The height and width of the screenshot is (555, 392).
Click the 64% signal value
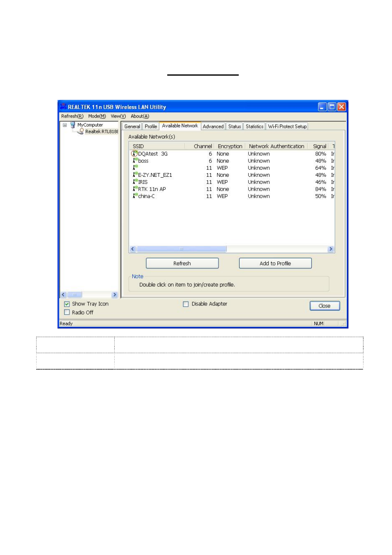pyautogui.click(x=321, y=168)
